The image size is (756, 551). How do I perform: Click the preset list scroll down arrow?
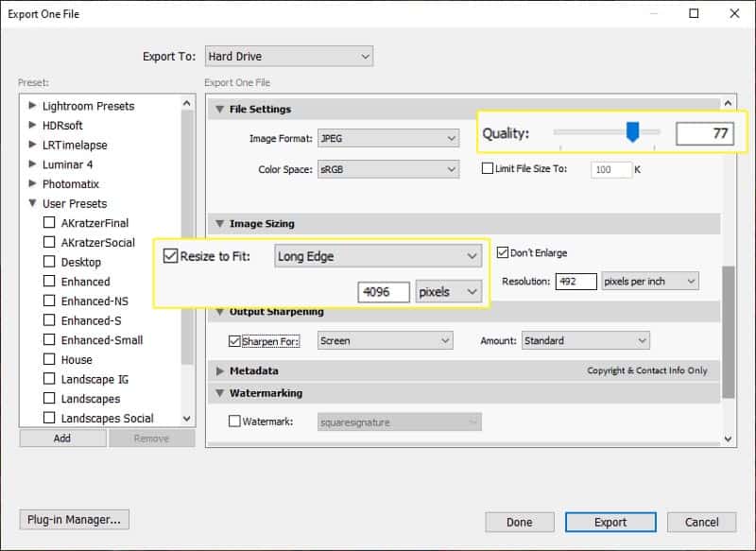tap(187, 419)
